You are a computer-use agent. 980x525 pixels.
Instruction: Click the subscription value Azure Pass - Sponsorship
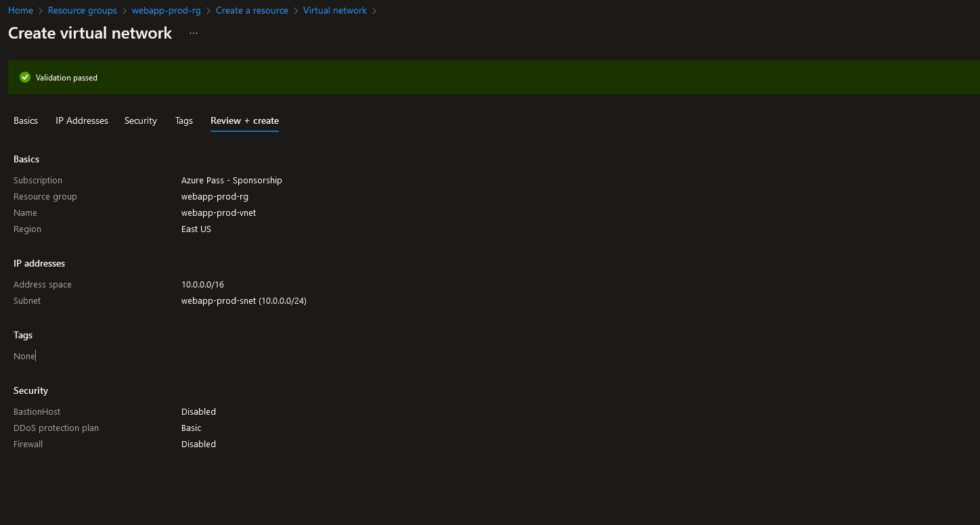tap(231, 181)
